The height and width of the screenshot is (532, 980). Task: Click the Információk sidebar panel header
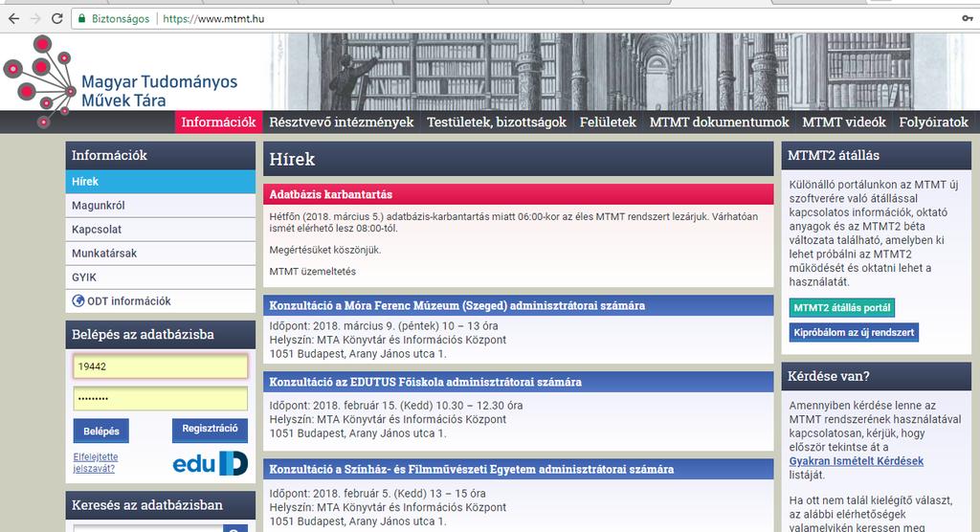coord(161,155)
